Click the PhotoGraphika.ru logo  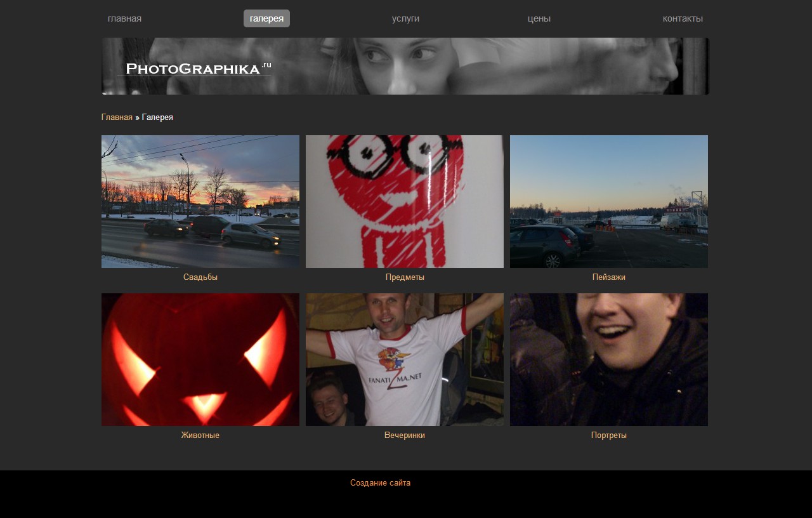pyautogui.click(x=194, y=68)
